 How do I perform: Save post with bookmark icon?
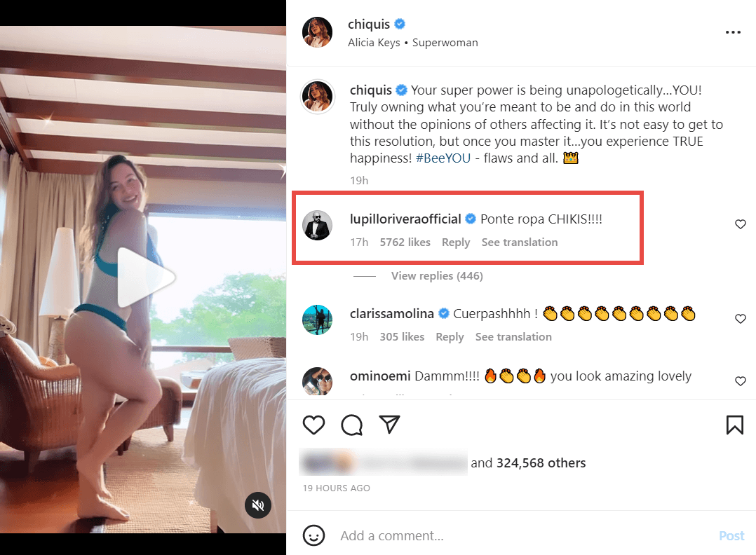point(734,425)
